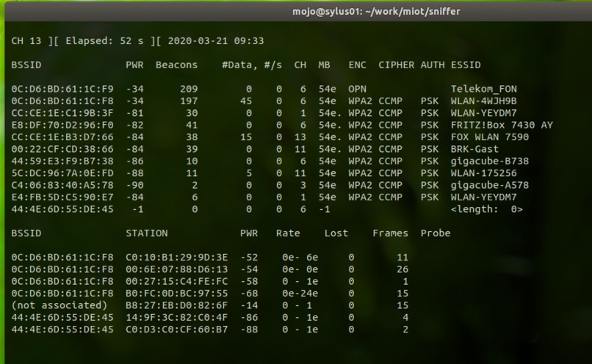Click the Probe column header

436,233
